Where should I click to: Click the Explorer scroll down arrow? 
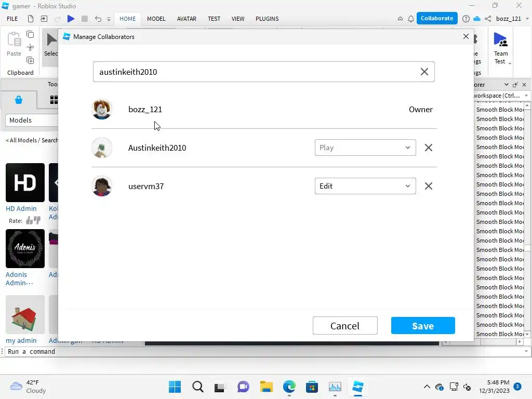pos(527,334)
